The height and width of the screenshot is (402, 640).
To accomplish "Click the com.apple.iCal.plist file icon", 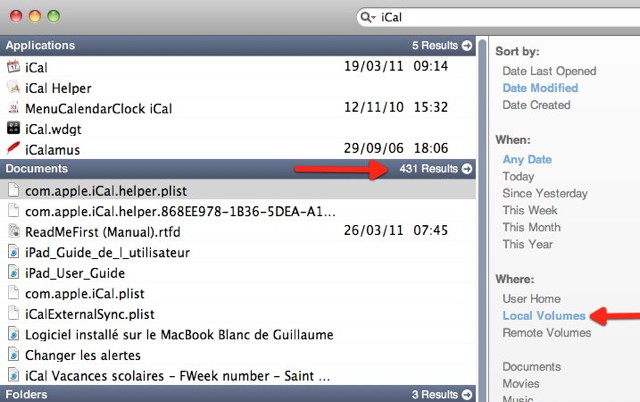I will point(13,293).
